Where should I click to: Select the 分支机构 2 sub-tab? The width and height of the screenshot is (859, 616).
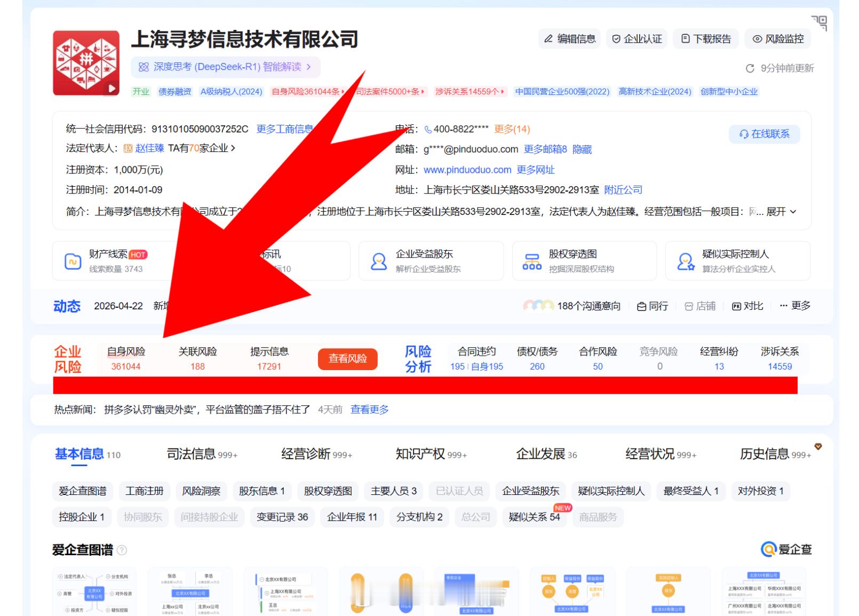[419, 517]
